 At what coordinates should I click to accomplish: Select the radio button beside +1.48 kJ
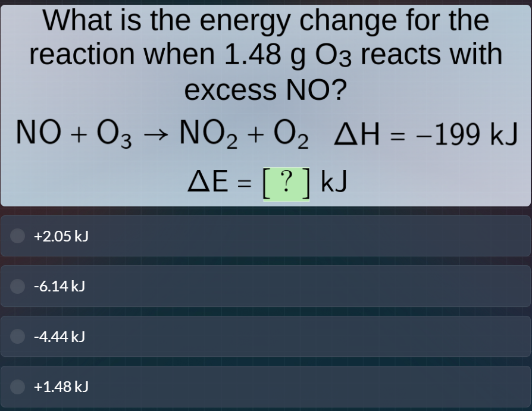[18, 386]
